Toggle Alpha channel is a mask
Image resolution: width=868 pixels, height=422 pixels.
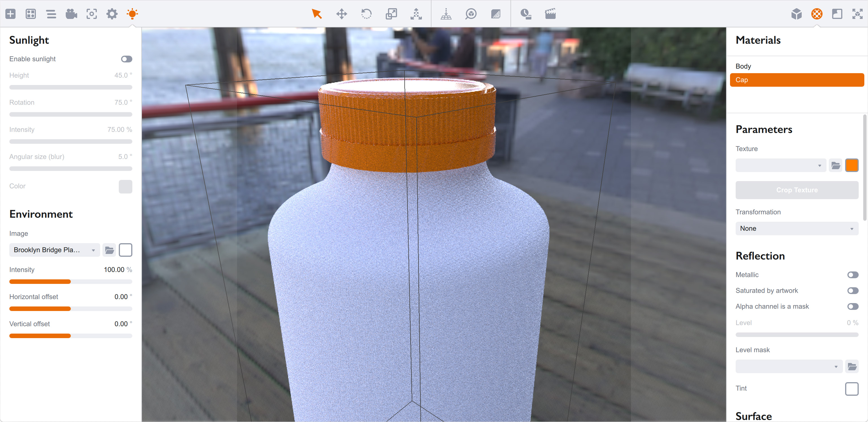(x=853, y=306)
